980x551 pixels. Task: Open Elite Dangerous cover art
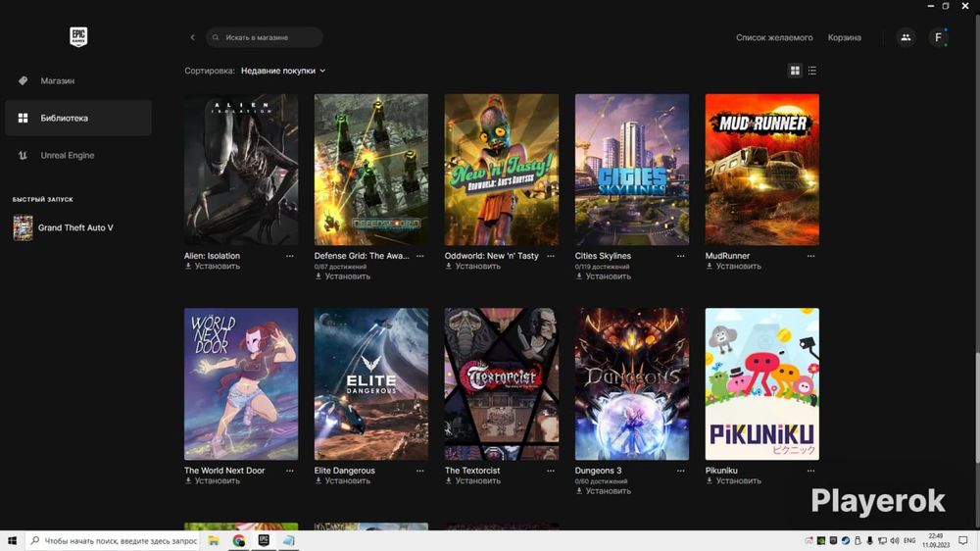tap(371, 384)
